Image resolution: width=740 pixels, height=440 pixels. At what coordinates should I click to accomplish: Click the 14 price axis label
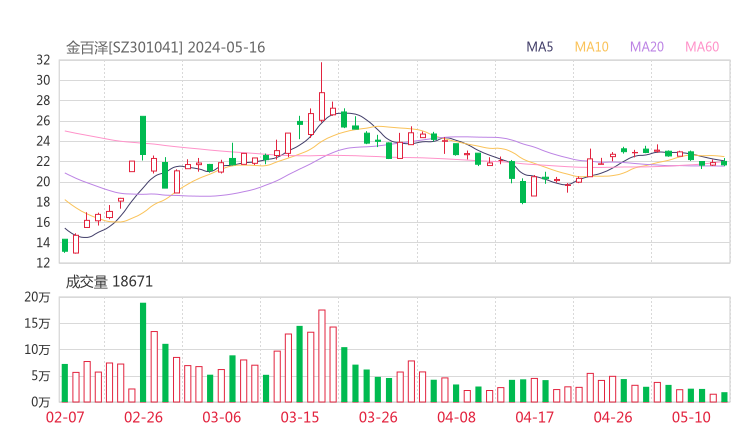tap(43, 243)
